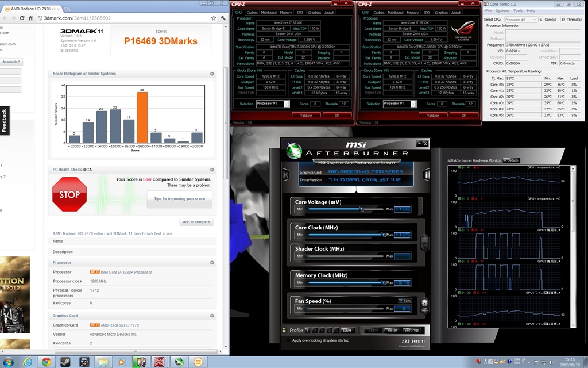Click the Core Clock value field 1125

[402, 235]
